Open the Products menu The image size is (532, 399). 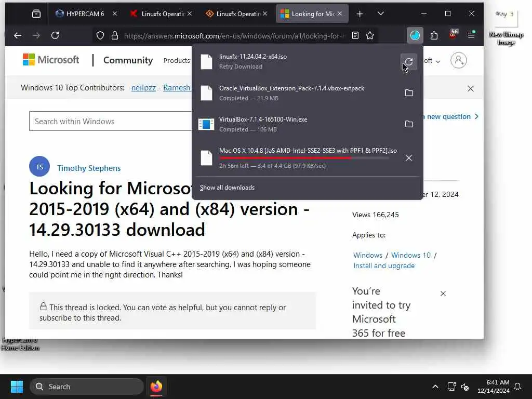(177, 60)
